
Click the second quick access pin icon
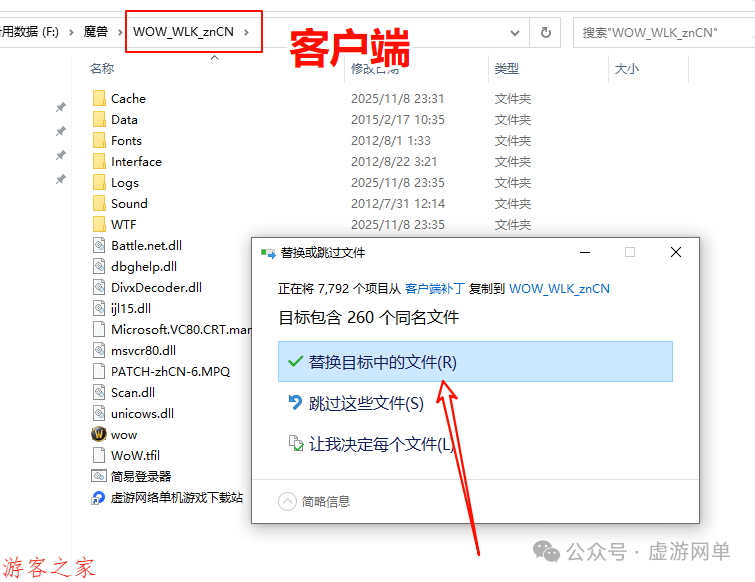(61, 131)
